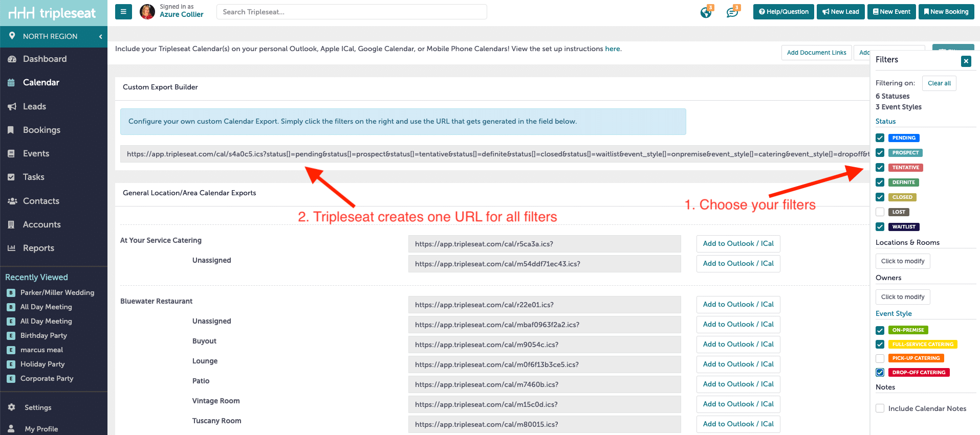Toggle the hamburger menu button
The width and height of the screenshot is (980, 435).
coord(123,12)
